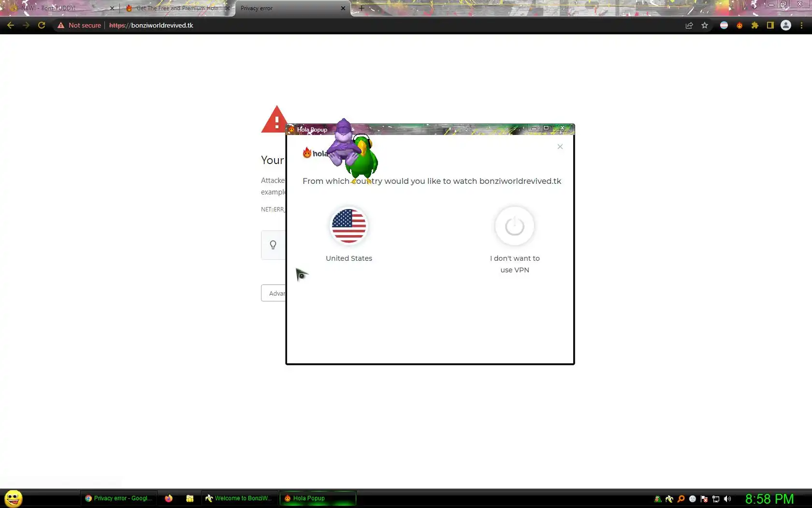Click the power icon to skip VPN
Screen dimensions: 812x508
point(515,226)
